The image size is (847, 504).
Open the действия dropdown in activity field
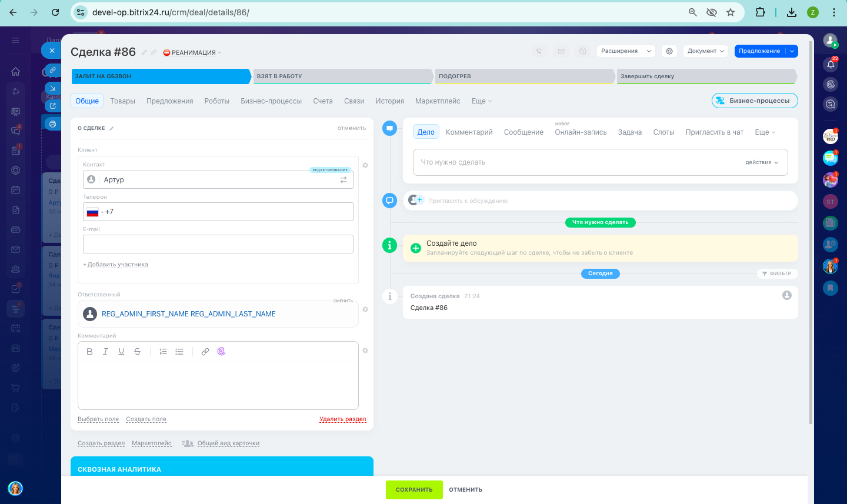(762, 162)
